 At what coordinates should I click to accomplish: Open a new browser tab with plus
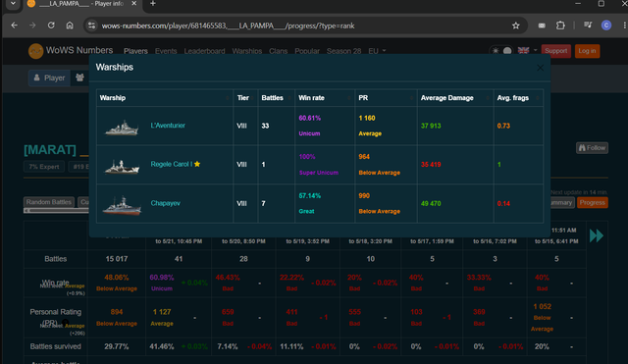[x=153, y=4]
